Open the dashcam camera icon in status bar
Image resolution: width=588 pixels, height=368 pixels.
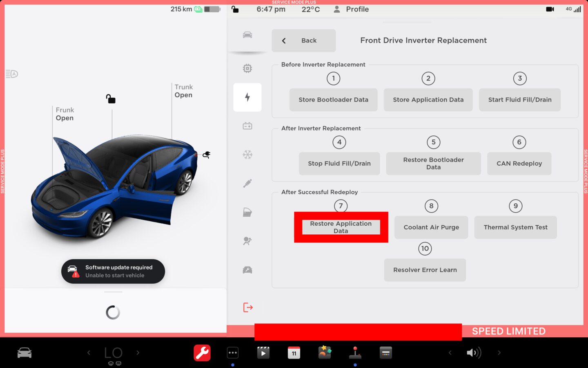tap(550, 9)
